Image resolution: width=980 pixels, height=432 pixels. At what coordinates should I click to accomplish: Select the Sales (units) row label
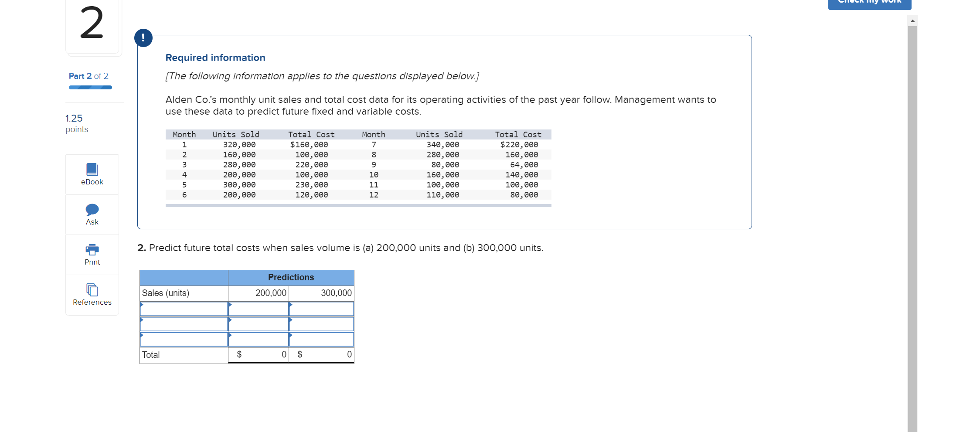pos(165,293)
